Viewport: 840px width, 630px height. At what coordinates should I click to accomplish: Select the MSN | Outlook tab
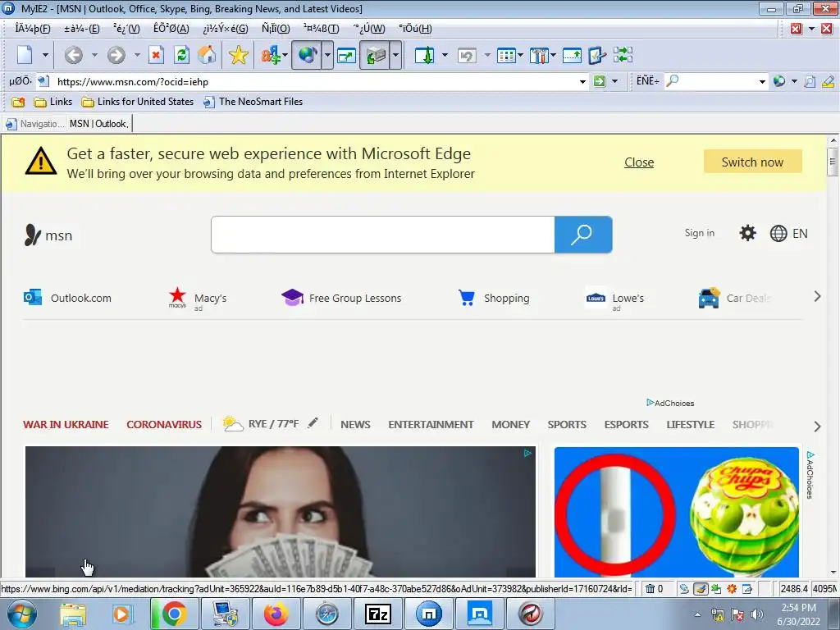pos(99,124)
